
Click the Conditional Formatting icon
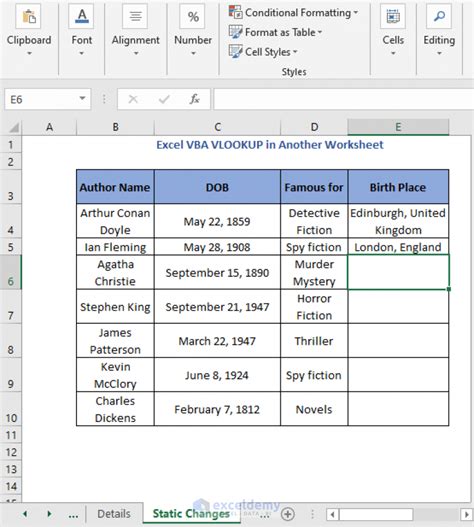tap(235, 12)
